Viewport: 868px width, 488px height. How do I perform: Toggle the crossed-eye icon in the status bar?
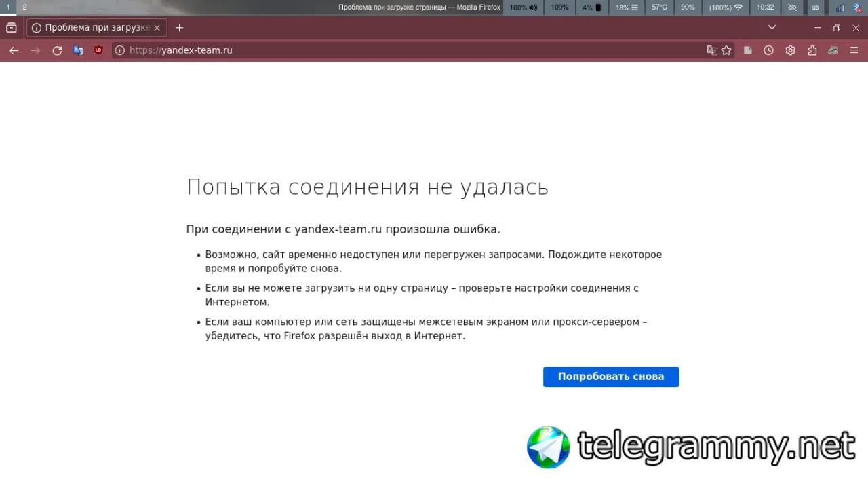pos(791,7)
